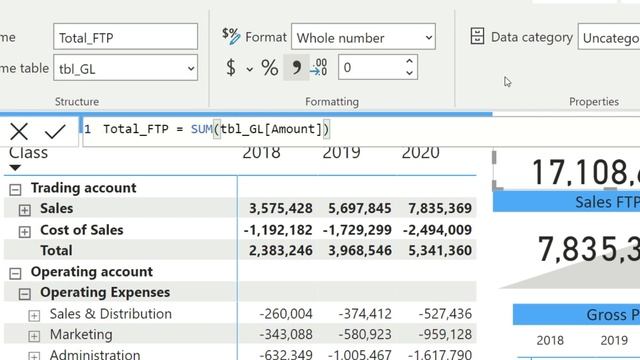Click the sort arrow under Class header
Image resolution: width=640 pixels, height=360 pixels.
click(x=15, y=168)
